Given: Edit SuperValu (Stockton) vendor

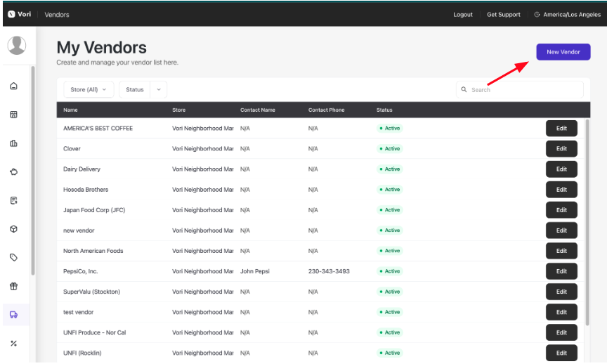Looking at the screenshot, I should (x=561, y=292).
